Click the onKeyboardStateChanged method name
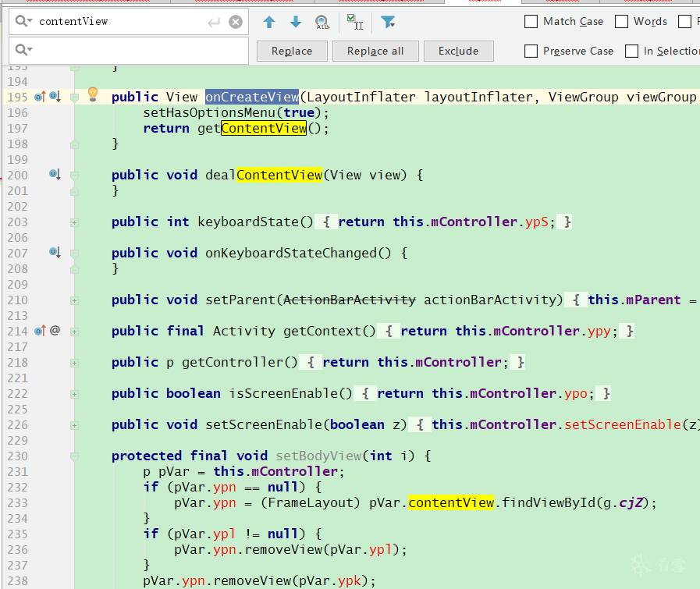Image resolution: width=700 pixels, height=589 pixels. pos(291,253)
